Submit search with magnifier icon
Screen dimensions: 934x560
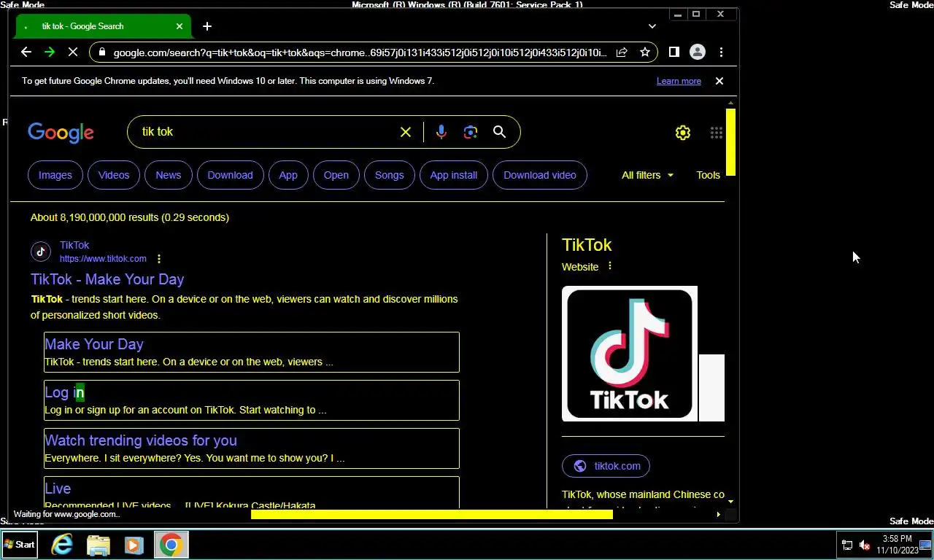pos(499,132)
